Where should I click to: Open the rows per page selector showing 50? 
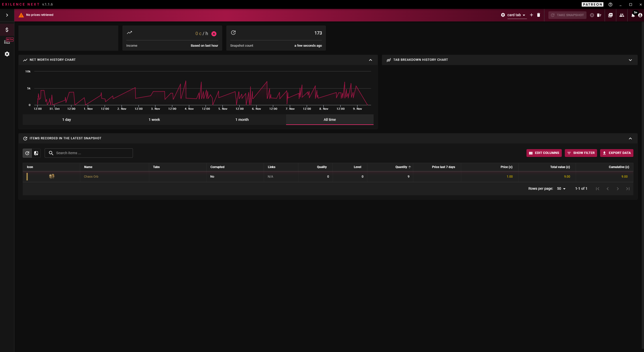[562, 188]
